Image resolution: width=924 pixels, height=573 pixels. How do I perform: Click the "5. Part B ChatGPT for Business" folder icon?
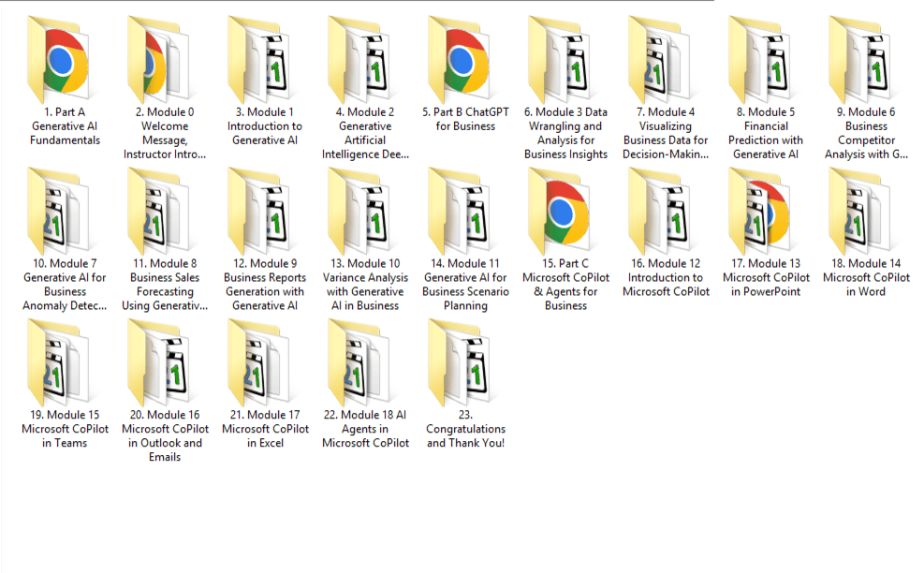(x=460, y=60)
